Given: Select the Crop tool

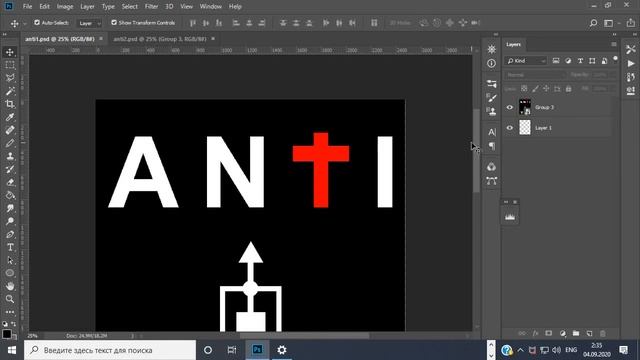Looking at the screenshot, I should 10,104.
